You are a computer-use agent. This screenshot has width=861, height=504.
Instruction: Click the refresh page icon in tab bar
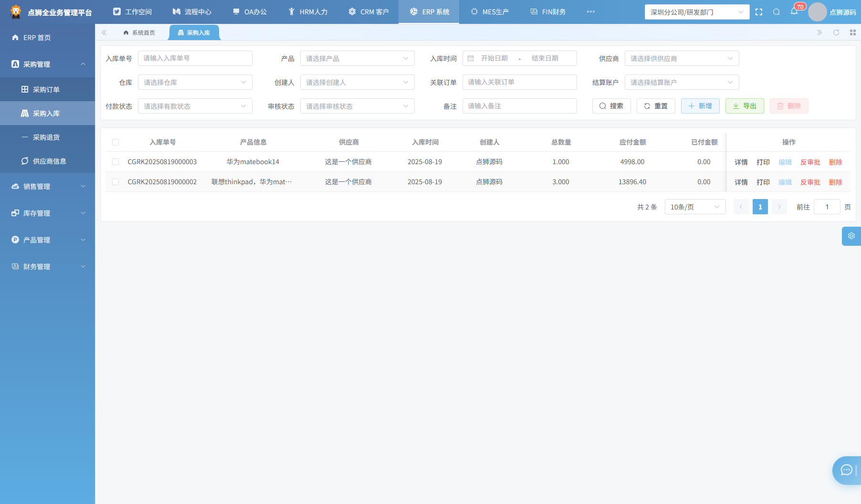click(836, 32)
